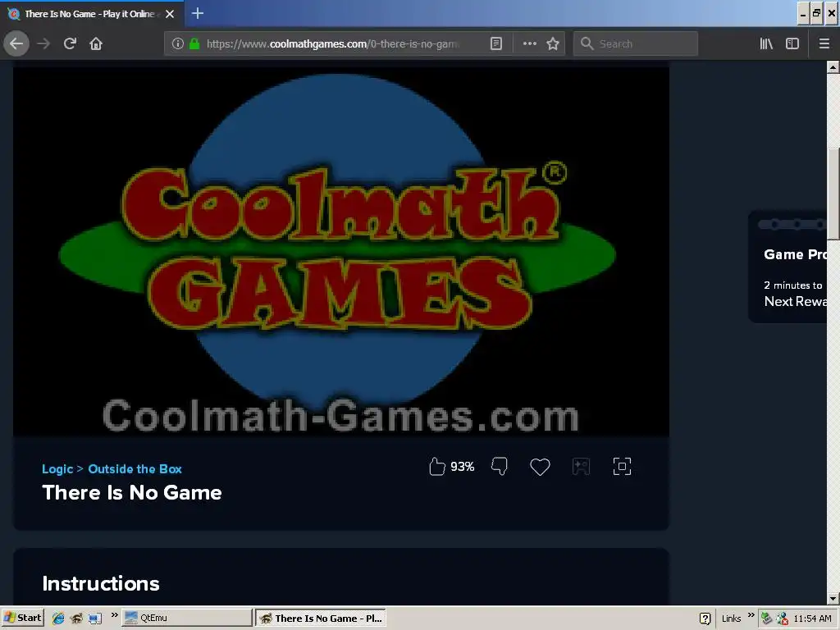Screen dimensions: 840x630
Task: Click the grayed game controller icon
Action: click(581, 467)
